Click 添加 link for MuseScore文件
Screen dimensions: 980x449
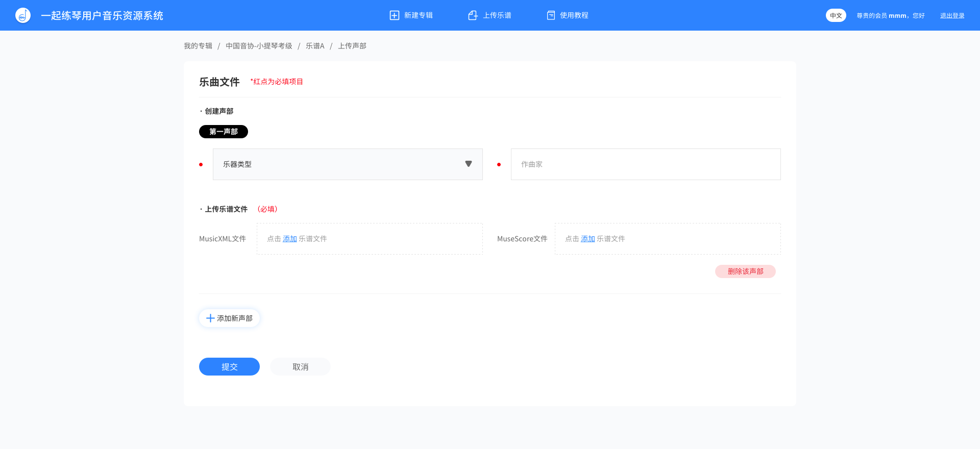click(588, 239)
